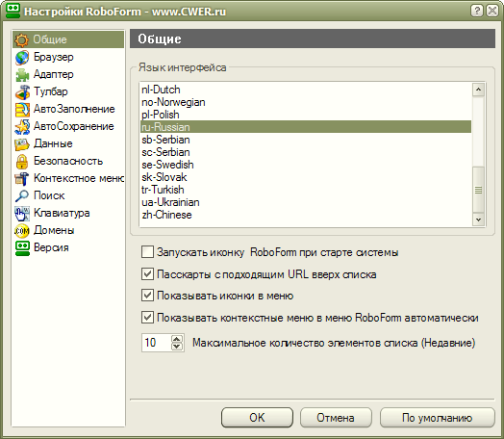Screen dimensions: 504x439
Task: Click the language list scroll-up arrow
Action: pyautogui.click(x=478, y=90)
